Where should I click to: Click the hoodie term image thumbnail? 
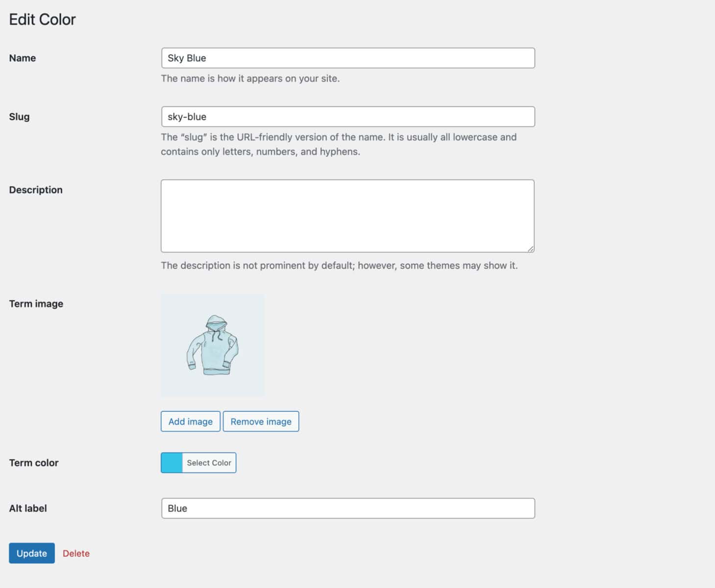coord(213,344)
